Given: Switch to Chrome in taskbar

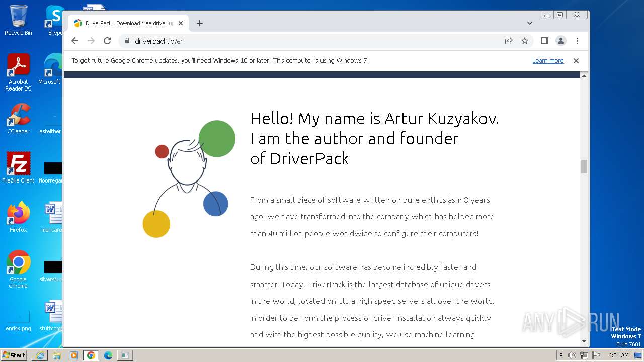Looking at the screenshot, I should (x=91, y=355).
